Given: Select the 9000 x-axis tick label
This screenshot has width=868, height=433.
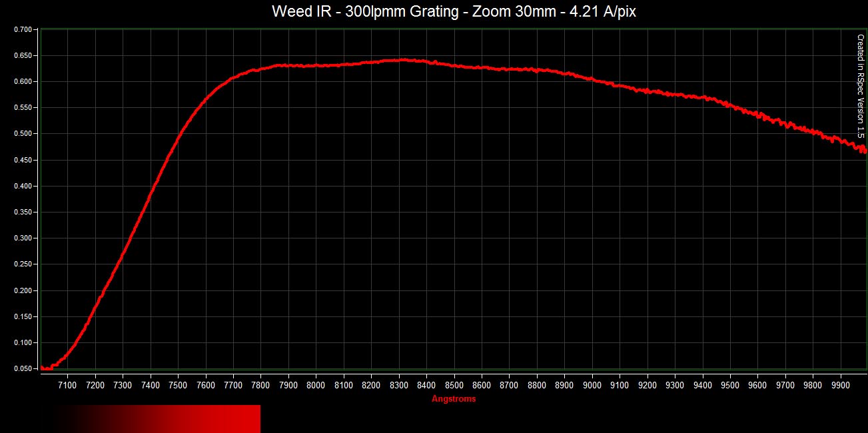Looking at the screenshot, I should click(x=592, y=385).
